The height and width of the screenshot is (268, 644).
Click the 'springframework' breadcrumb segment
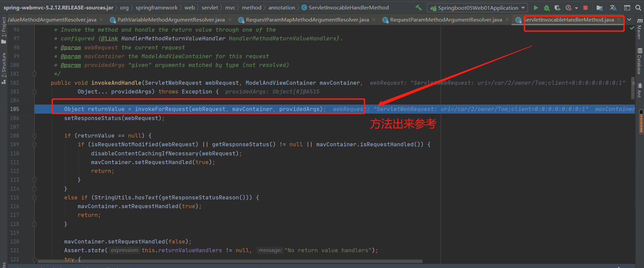(157, 7)
